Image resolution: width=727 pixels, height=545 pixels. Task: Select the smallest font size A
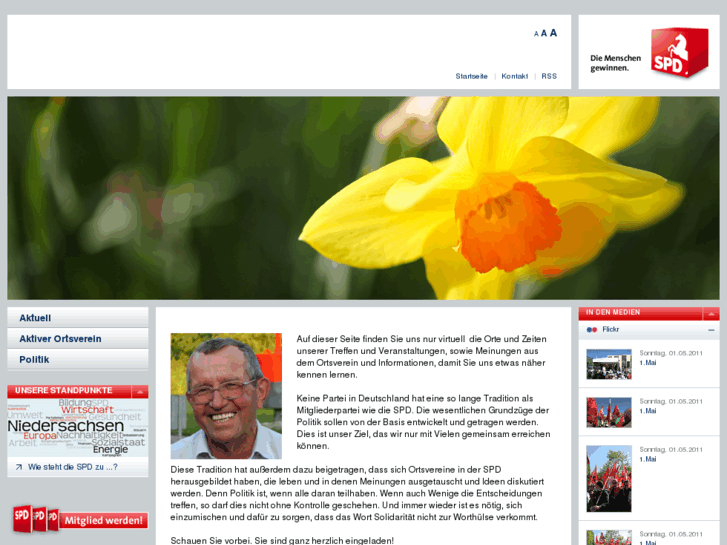pos(536,34)
